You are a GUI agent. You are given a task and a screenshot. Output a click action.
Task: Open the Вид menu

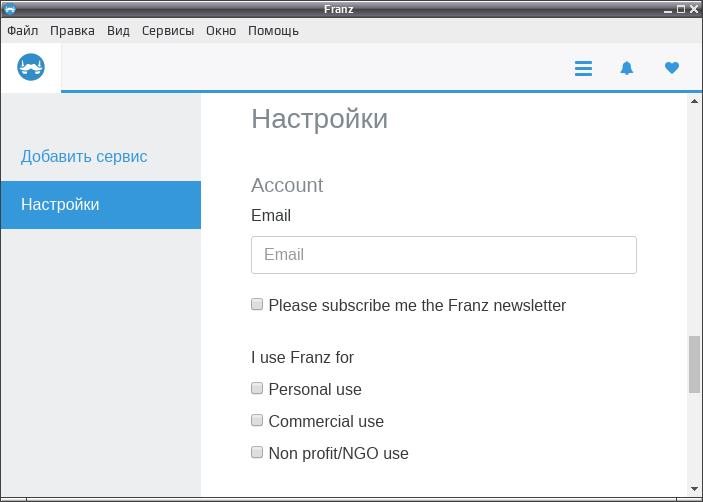coord(118,30)
